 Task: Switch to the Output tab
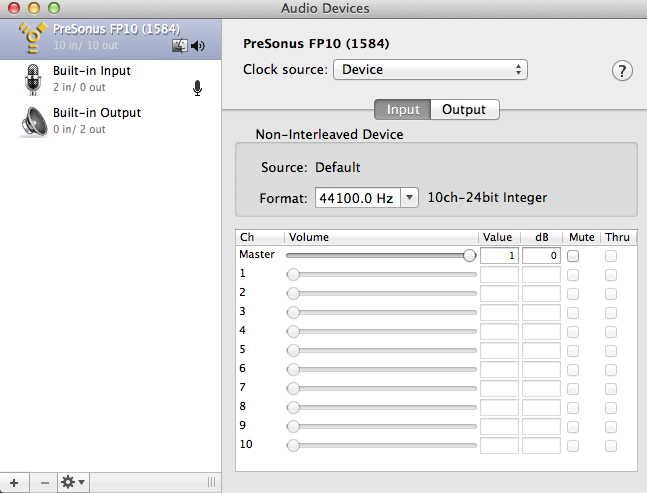pyautogui.click(x=465, y=109)
